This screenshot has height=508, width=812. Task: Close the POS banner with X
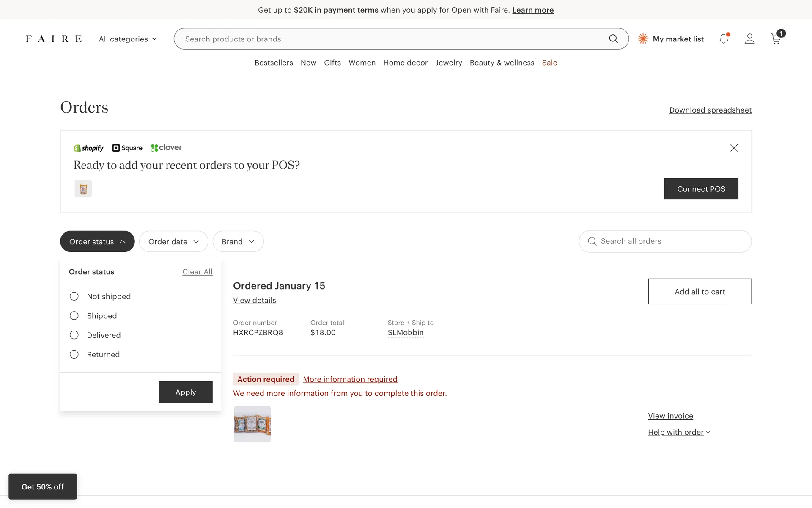734,148
